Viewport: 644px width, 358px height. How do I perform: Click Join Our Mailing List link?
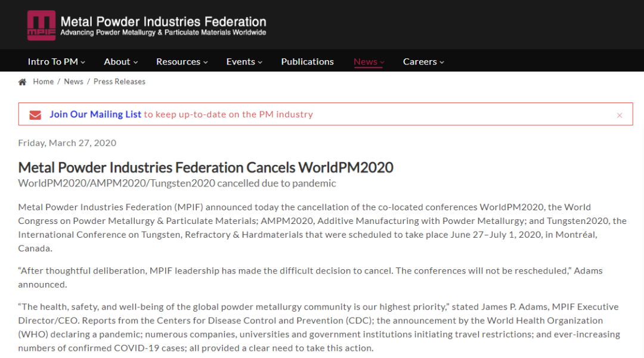click(x=95, y=114)
